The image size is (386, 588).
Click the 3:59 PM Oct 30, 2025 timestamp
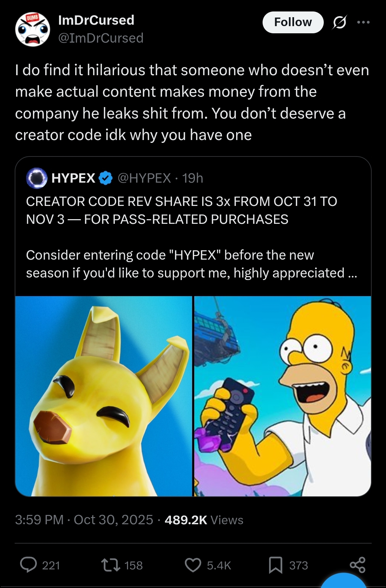[x=84, y=520]
